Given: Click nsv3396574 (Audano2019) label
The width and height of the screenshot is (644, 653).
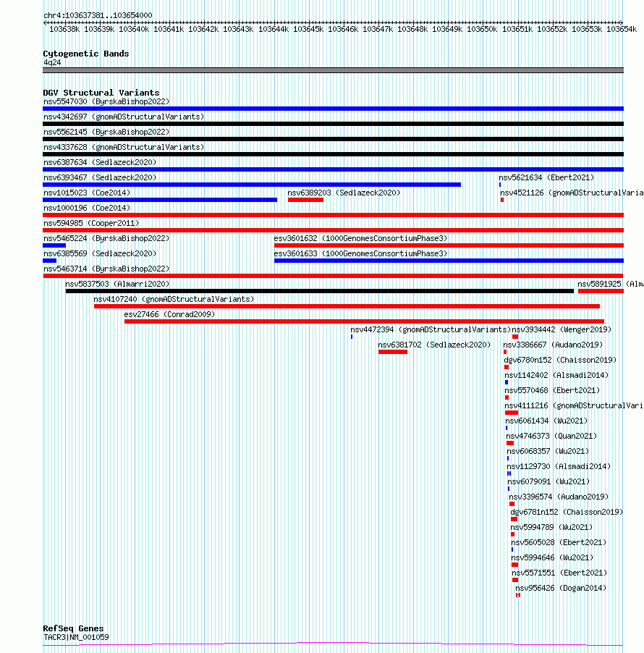Looking at the screenshot, I should tap(559, 497).
